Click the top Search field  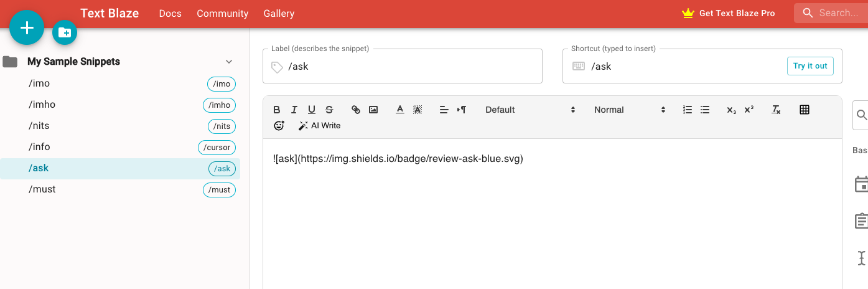click(x=831, y=12)
